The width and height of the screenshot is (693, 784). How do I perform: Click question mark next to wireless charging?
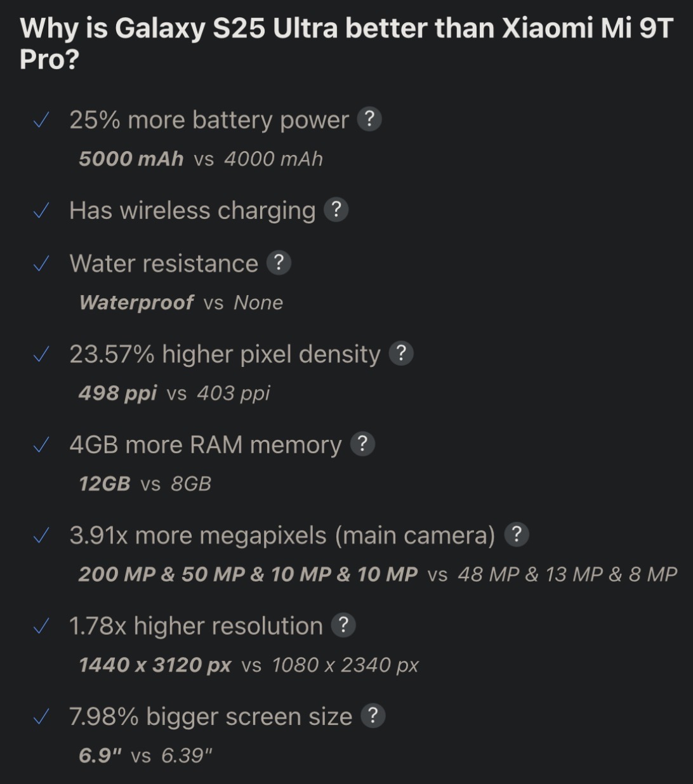point(336,209)
